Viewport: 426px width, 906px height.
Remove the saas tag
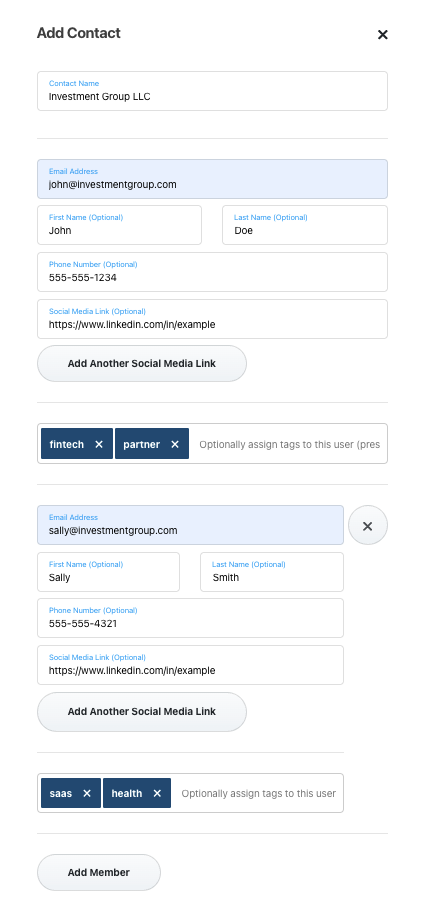point(87,793)
